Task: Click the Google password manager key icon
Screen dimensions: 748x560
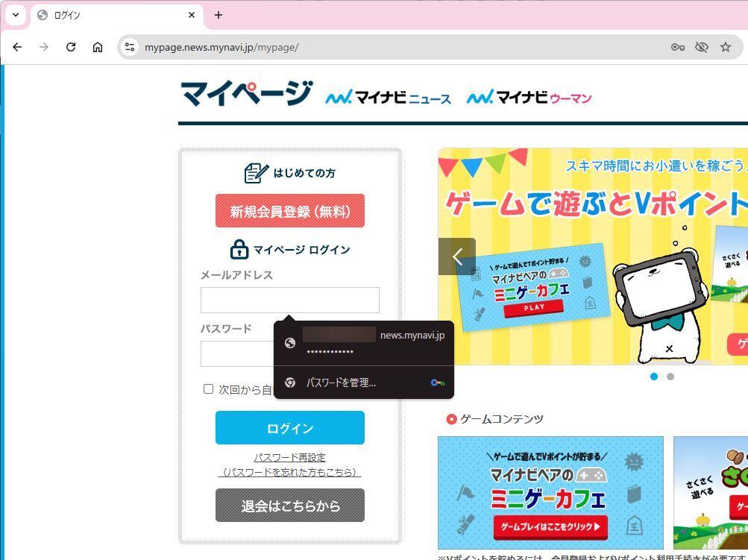Action: (438, 383)
